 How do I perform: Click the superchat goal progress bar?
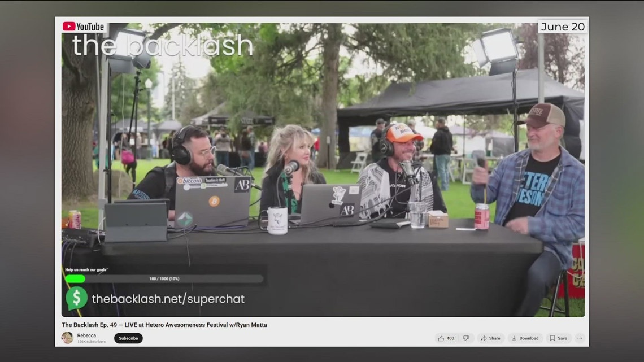(164, 278)
